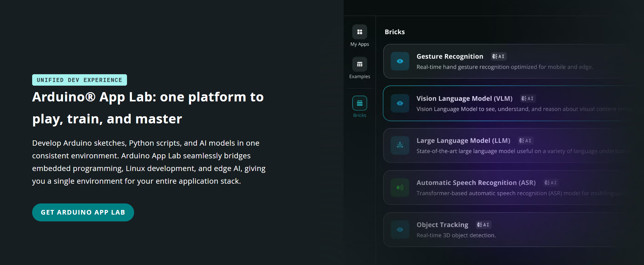The height and width of the screenshot is (265, 644).
Task: Click the AI badge beside Automatic Speech Recognition
Action: (x=551, y=182)
